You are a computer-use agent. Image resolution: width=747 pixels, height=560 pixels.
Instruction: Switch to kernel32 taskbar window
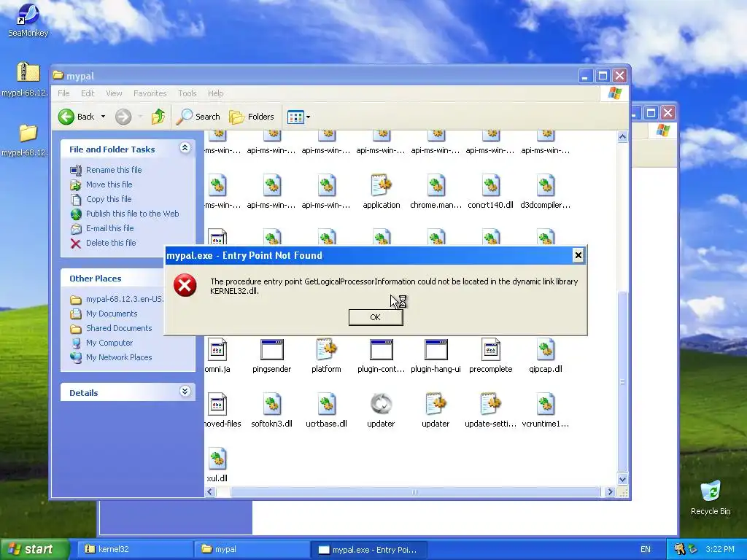tap(134, 549)
